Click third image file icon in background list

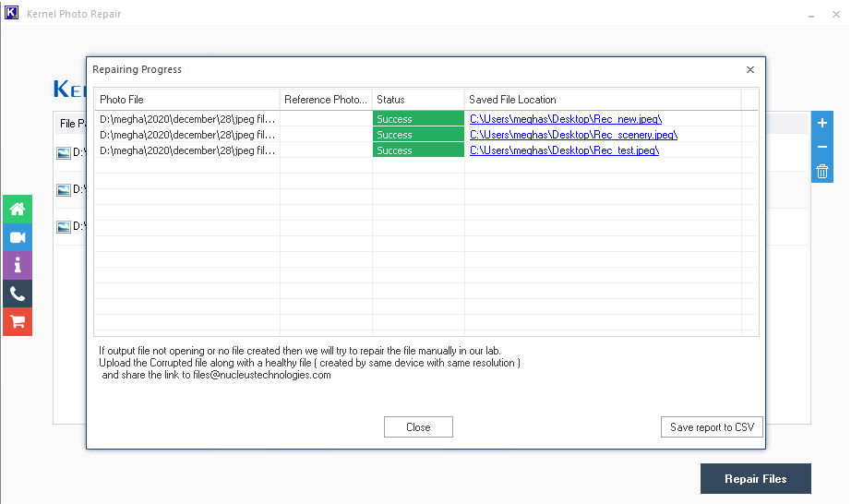pos(64,227)
